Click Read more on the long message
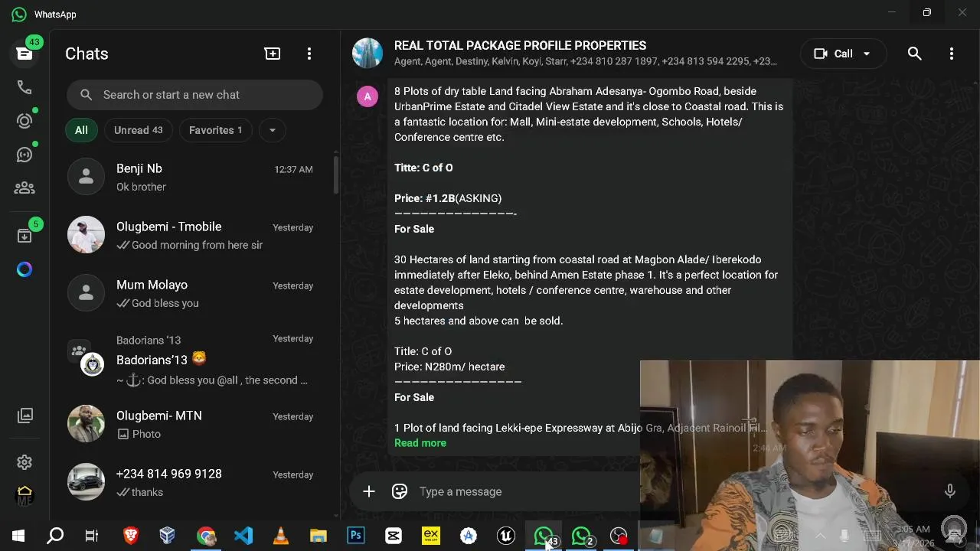This screenshot has width=980, height=551. 420,443
